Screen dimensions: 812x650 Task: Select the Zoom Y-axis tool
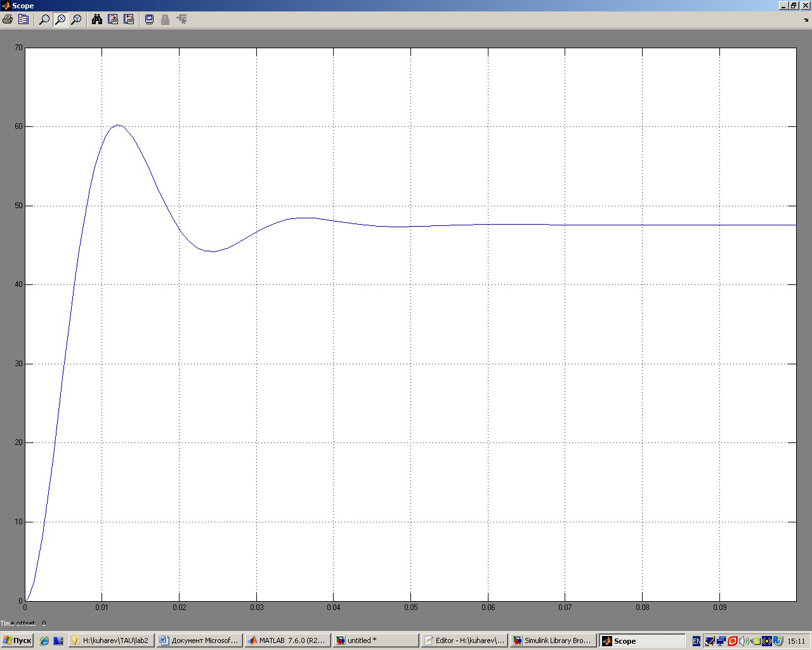coord(76,20)
